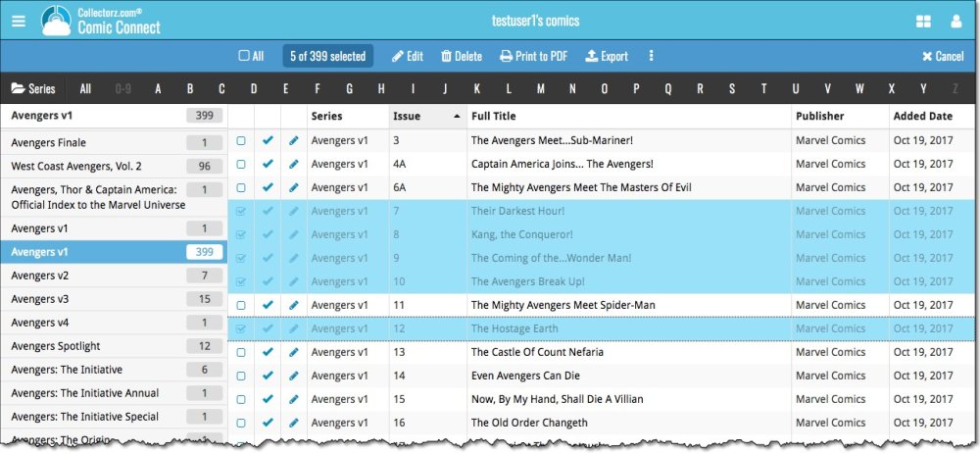Click the collection checkmark for issue 3
Image resolution: width=980 pixels, height=453 pixels.
[268, 141]
